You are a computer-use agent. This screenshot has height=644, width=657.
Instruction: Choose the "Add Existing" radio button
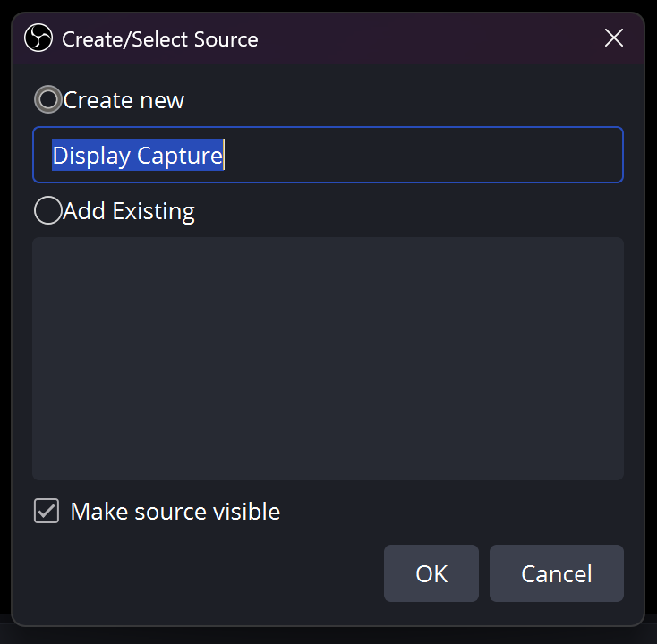pos(48,210)
